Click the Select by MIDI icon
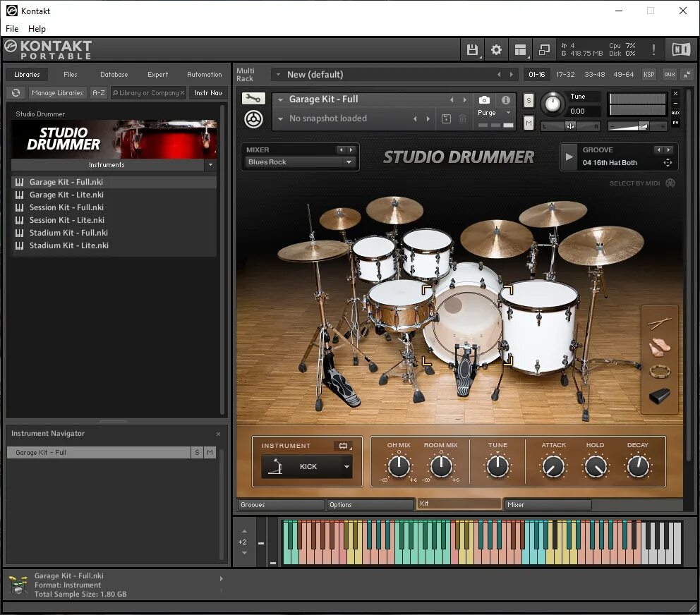The height and width of the screenshot is (615, 700). point(670,183)
